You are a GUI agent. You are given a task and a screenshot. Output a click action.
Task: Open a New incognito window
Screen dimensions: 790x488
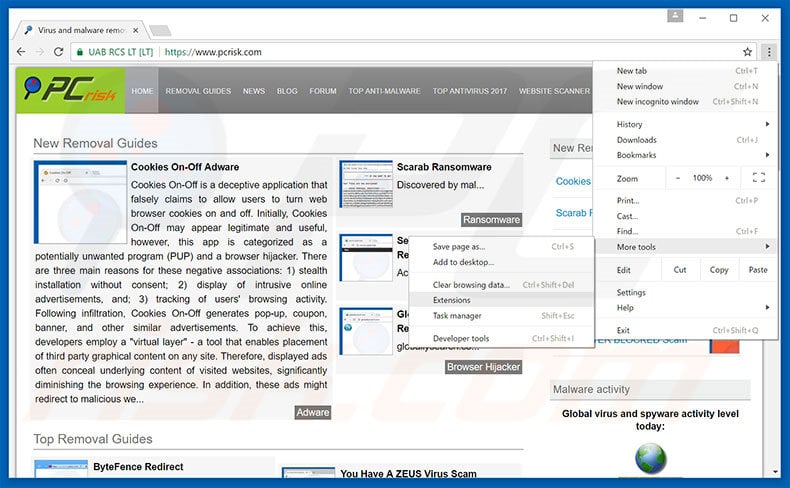tap(685, 102)
